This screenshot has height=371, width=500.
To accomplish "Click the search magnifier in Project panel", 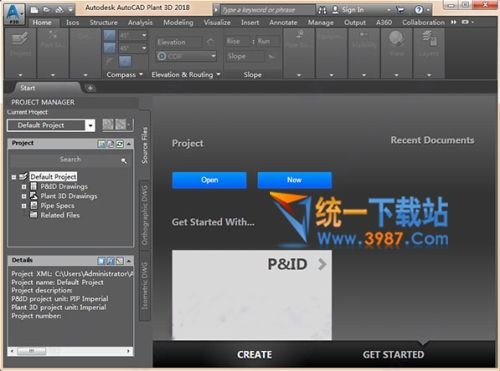I will [x=124, y=161].
